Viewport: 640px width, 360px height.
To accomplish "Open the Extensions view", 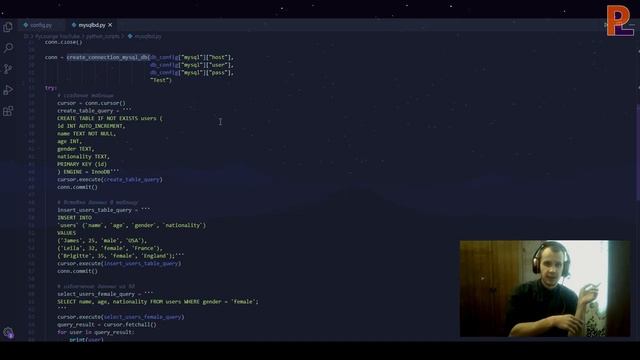I will [8, 111].
